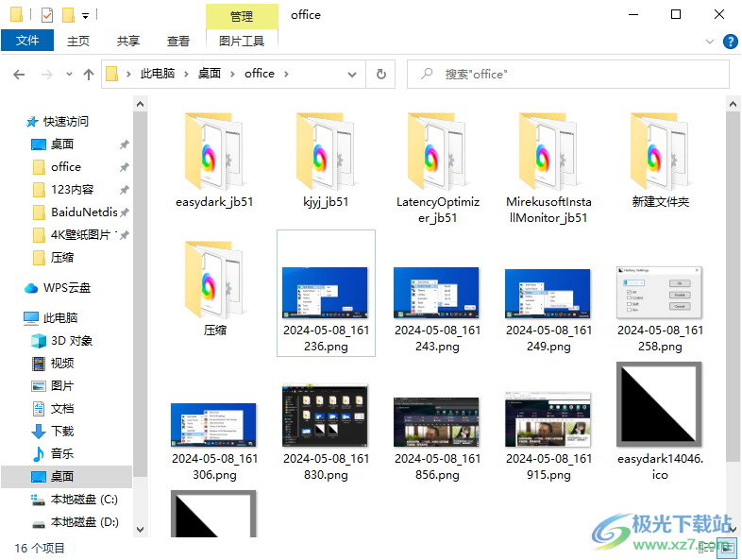Select highlighted 桌面 under 此电脑
Image resolution: width=742 pixels, height=560 pixels.
coord(66,477)
